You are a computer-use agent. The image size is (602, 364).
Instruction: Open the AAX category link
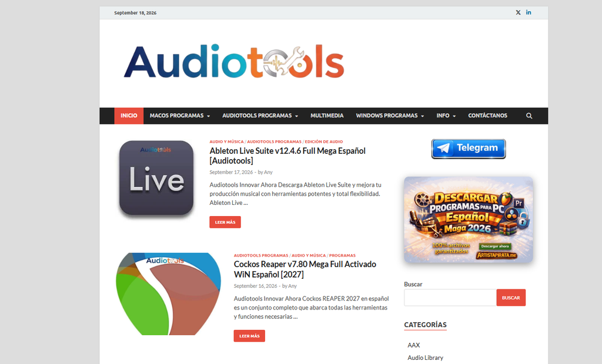coord(414,345)
